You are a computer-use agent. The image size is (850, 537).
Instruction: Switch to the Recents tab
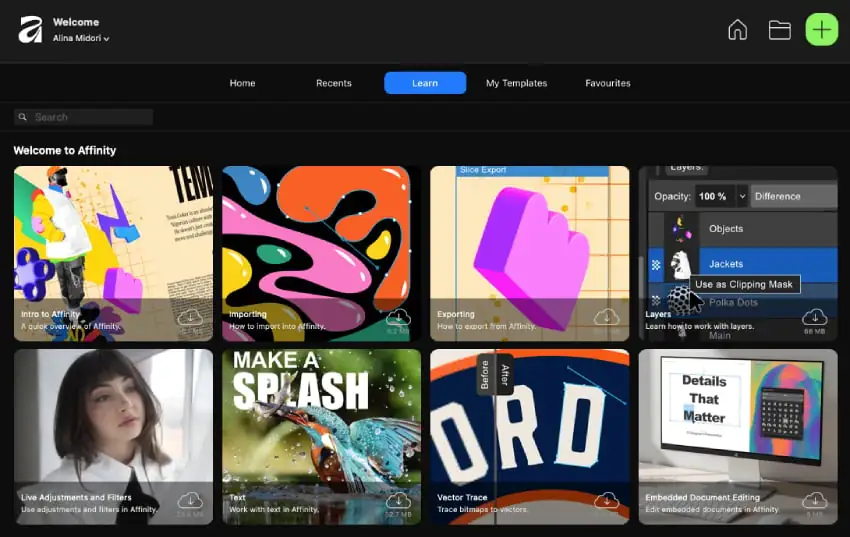click(x=334, y=83)
